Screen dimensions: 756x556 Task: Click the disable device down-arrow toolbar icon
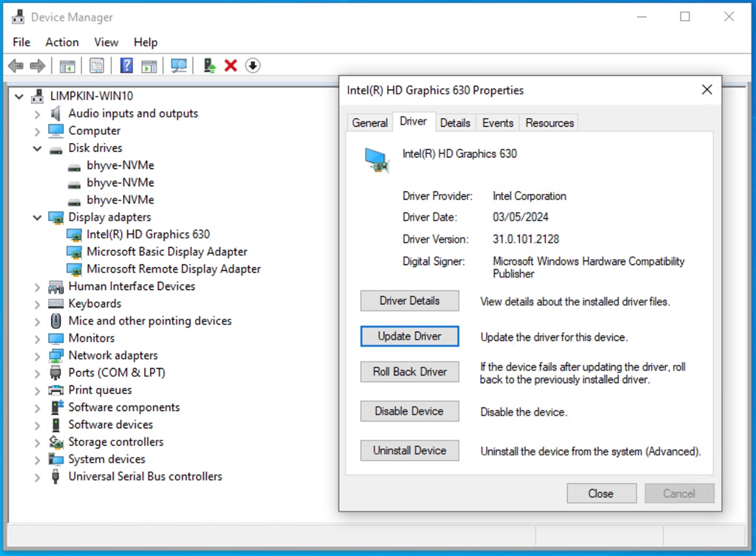[x=252, y=66]
